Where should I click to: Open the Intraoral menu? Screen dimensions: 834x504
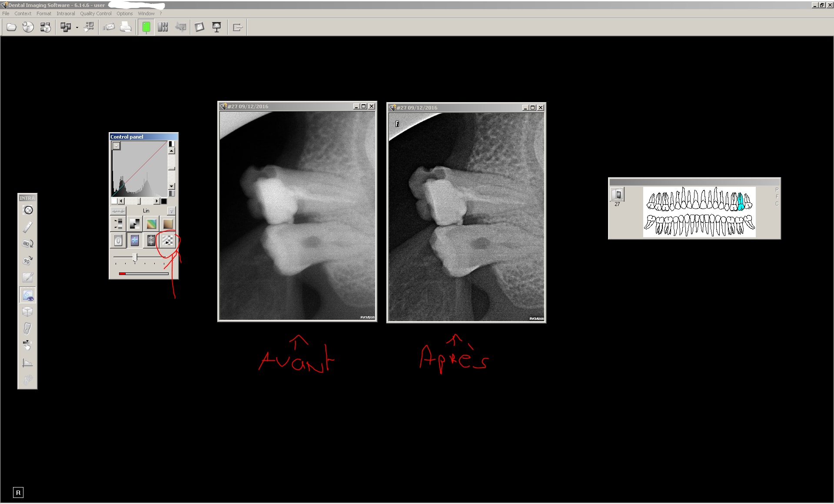[66, 13]
